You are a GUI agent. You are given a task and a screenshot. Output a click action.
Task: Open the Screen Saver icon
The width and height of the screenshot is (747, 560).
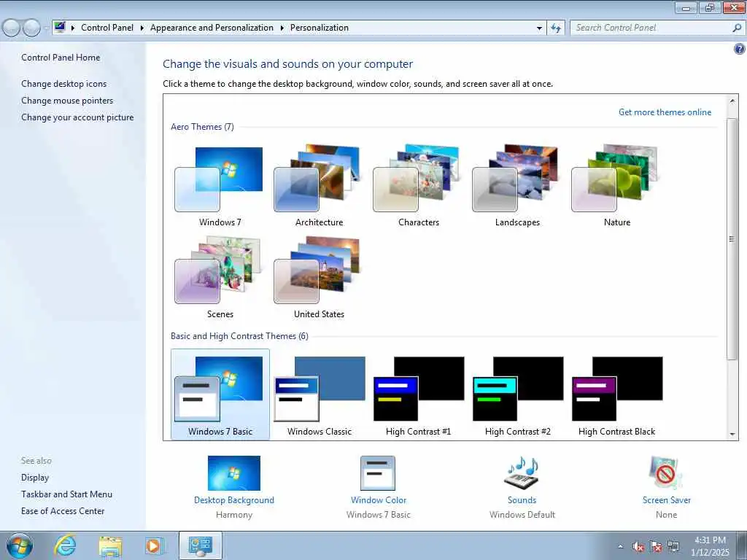click(665, 473)
